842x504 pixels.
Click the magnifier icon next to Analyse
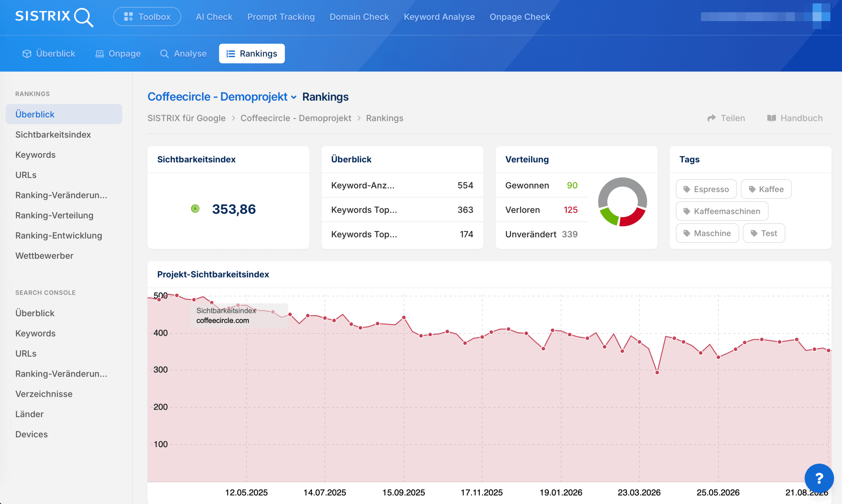point(164,54)
